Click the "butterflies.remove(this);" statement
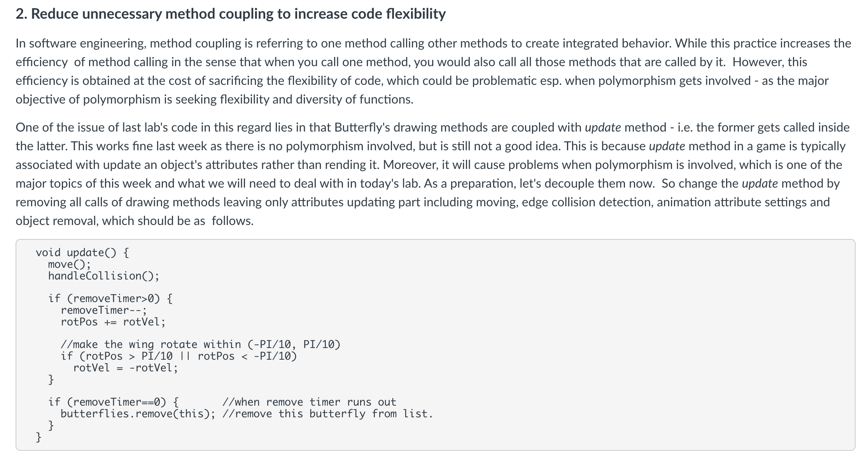Image resolution: width=868 pixels, height=464 pixels. (x=138, y=414)
